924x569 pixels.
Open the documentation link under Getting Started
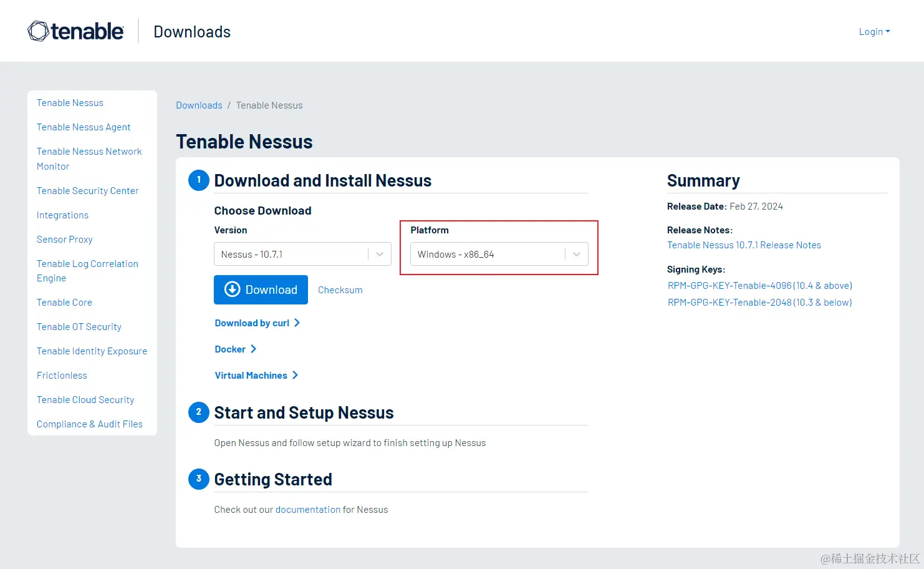(308, 510)
